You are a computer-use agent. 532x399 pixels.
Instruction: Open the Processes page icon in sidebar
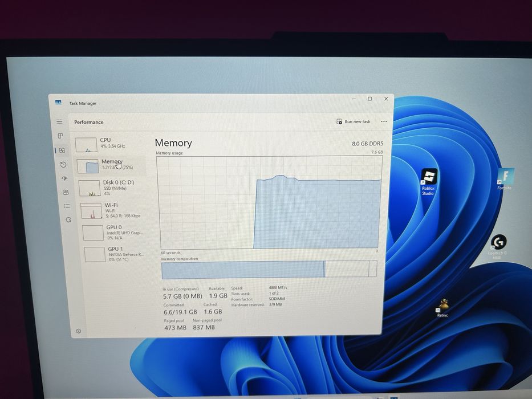point(60,136)
